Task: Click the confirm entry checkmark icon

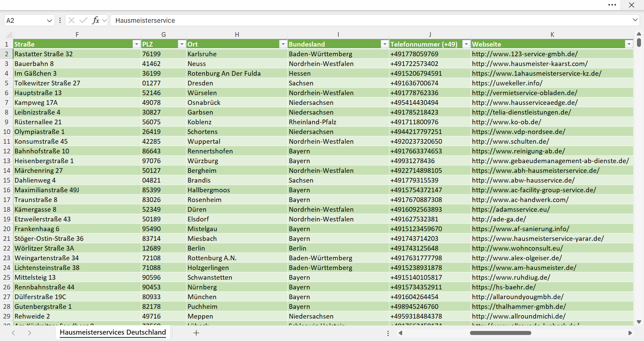Action: [84, 20]
